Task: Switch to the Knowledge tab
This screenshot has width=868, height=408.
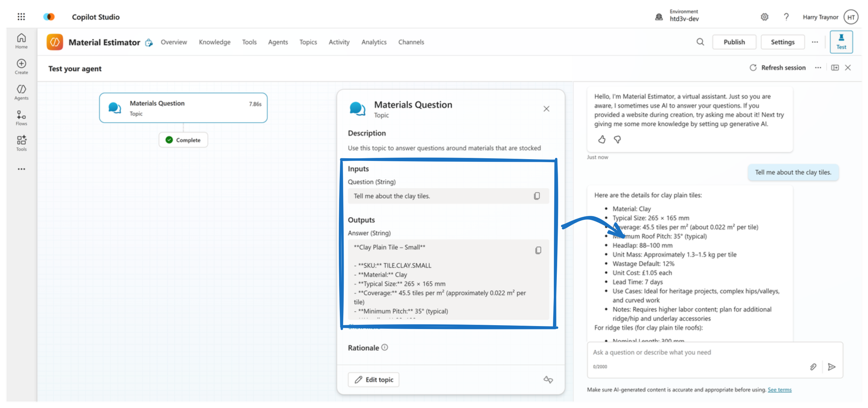Action: coord(214,42)
